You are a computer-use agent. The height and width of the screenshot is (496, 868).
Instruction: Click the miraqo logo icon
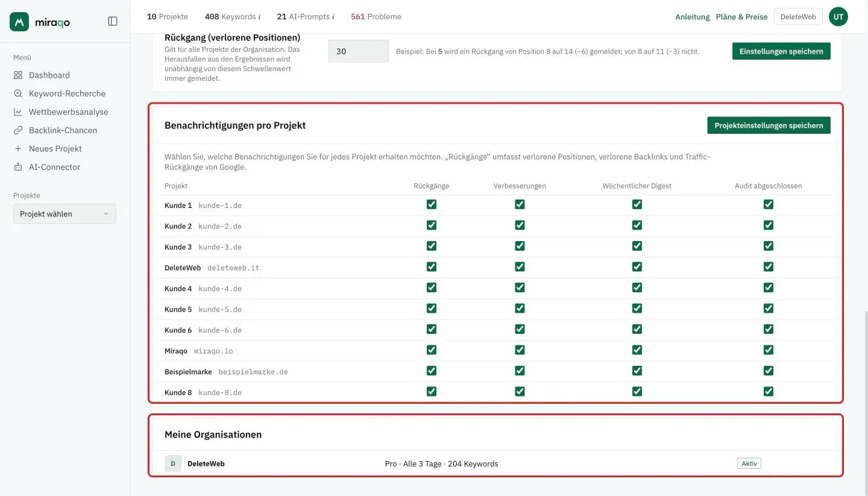coord(19,22)
